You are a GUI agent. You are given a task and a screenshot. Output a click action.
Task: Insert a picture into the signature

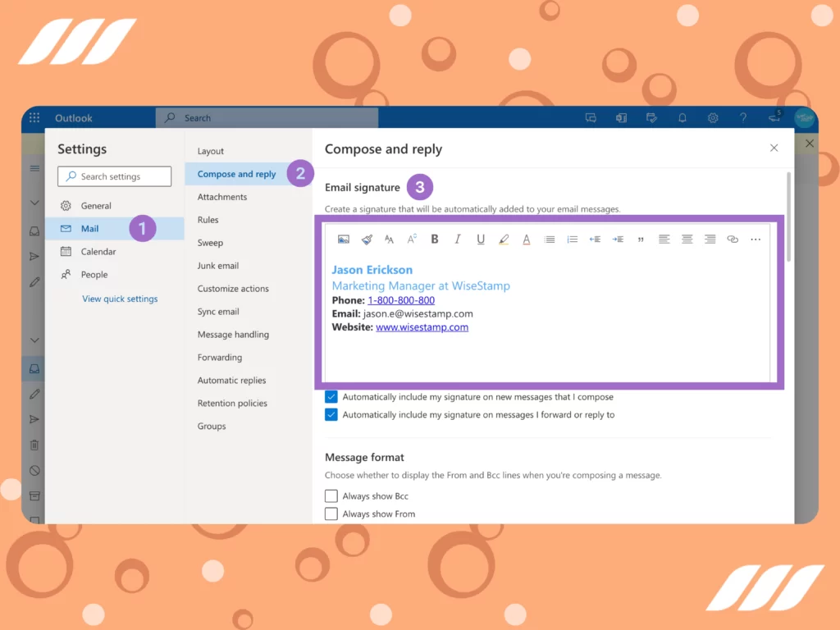coord(344,239)
